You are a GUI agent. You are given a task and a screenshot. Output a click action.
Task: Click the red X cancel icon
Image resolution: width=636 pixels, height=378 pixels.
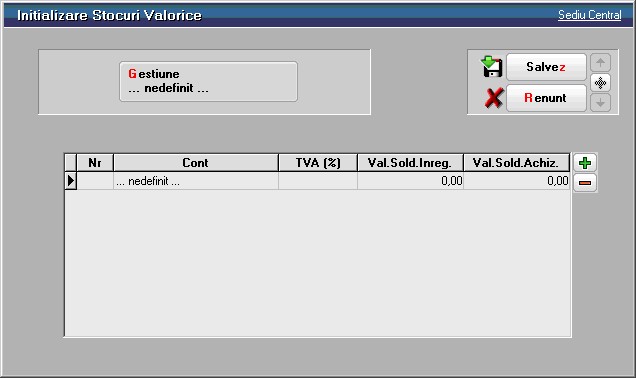pos(494,98)
